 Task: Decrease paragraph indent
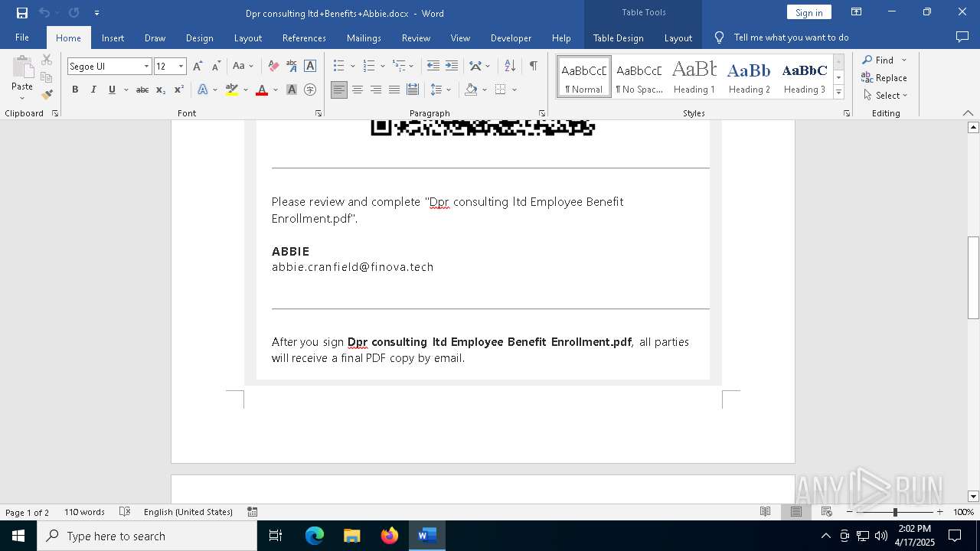click(x=433, y=66)
